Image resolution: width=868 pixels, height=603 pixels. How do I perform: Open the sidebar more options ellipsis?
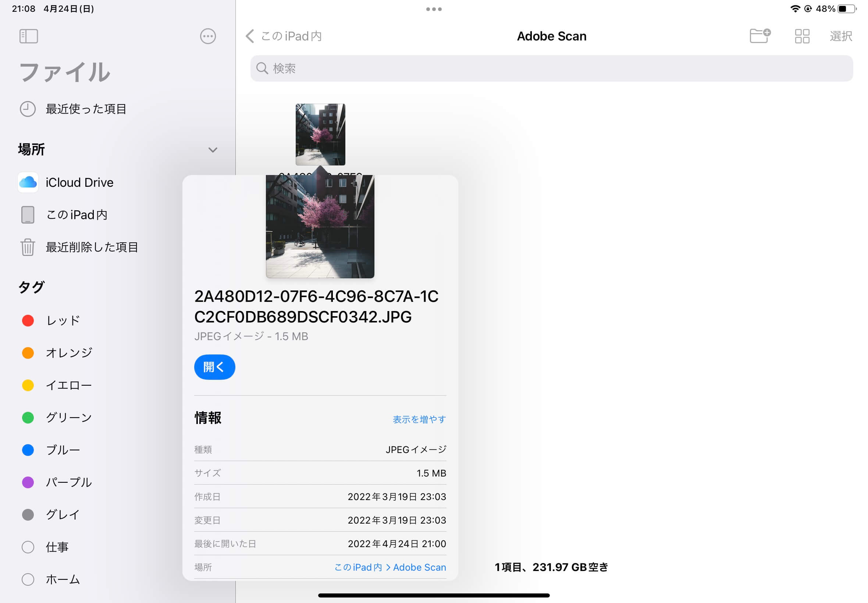click(x=208, y=36)
